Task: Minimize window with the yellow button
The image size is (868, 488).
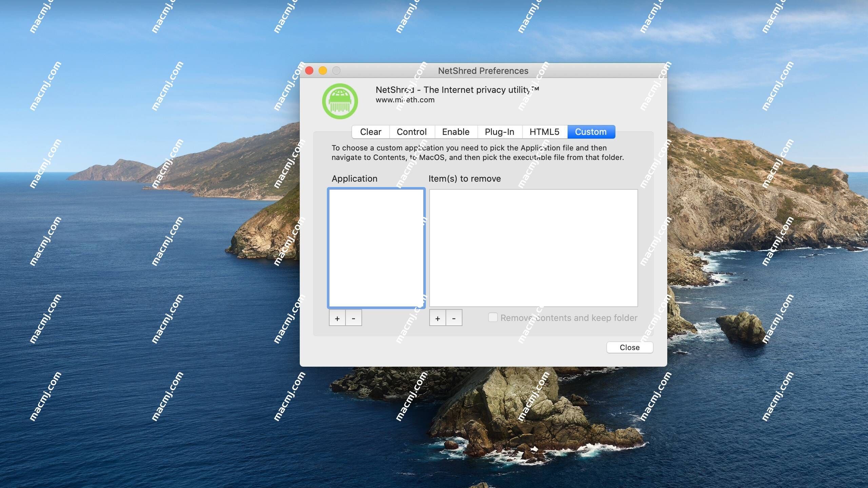Action: tap(323, 70)
